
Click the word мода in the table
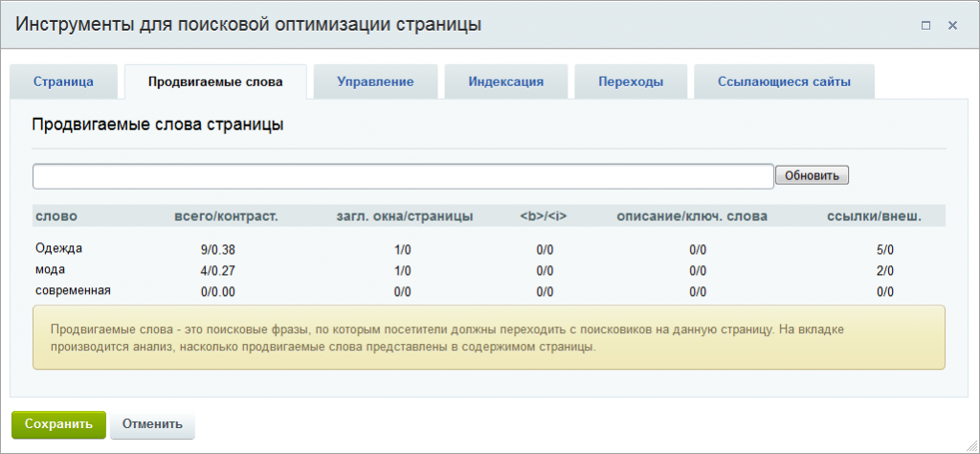(50, 269)
